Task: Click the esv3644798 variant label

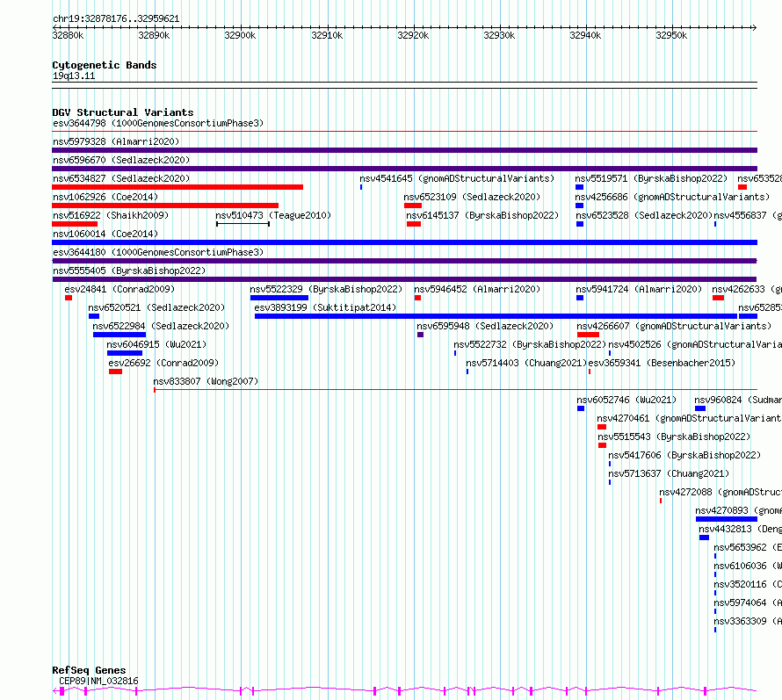Action: (158, 123)
